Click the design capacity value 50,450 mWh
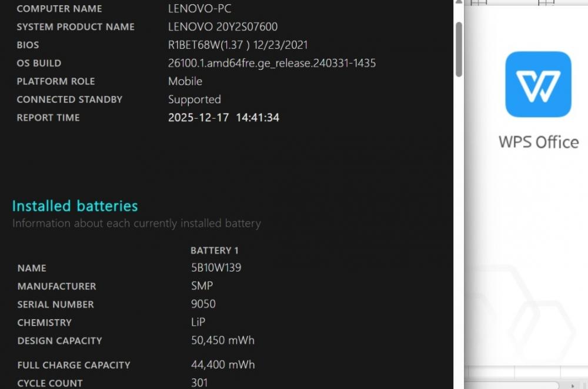588x389 pixels. click(223, 340)
